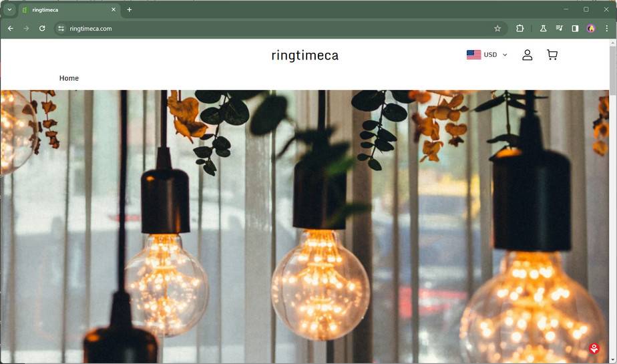Open the Chrome three-dot menu
617x364 pixels.
click(x=607, y=28)
